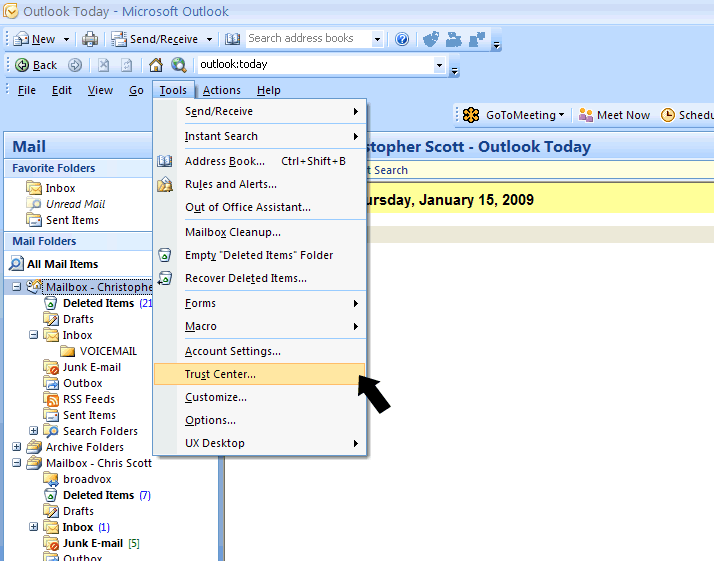This screenshot has width=714, height=561.
Task: Open the Search address books dropdown
Action: point(377,39)
